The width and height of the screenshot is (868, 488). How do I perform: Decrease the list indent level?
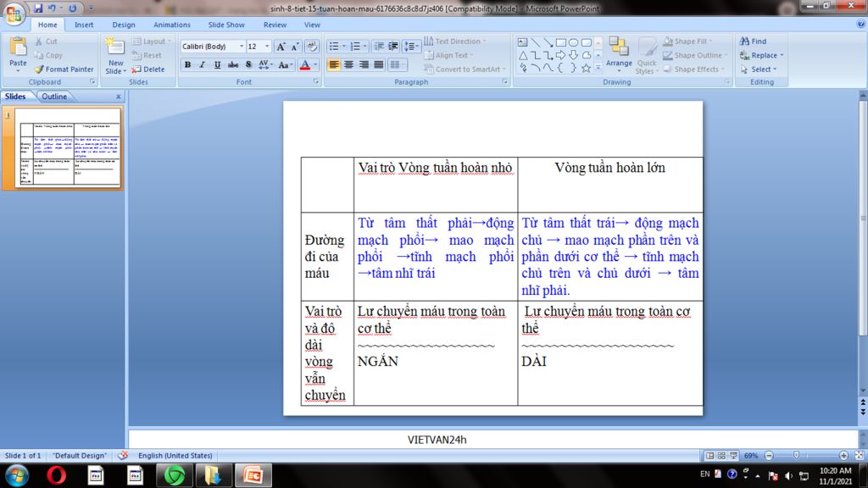click(379, 47)
